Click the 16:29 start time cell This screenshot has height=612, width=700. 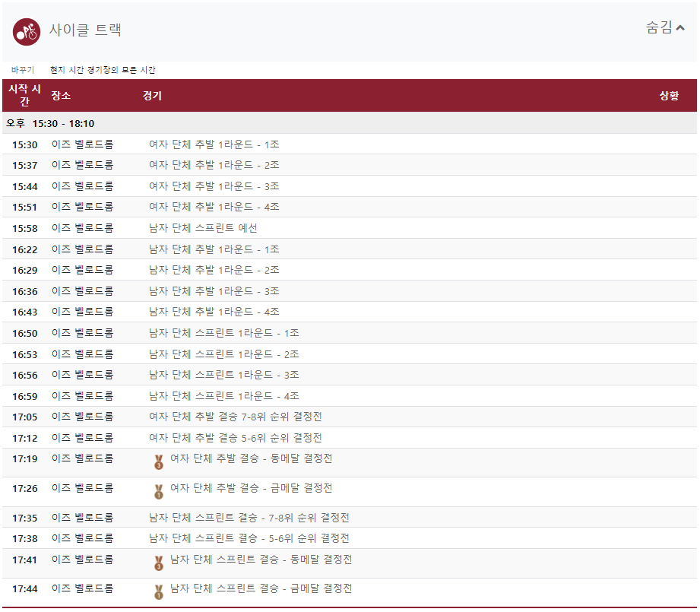(x=24, y=270)
